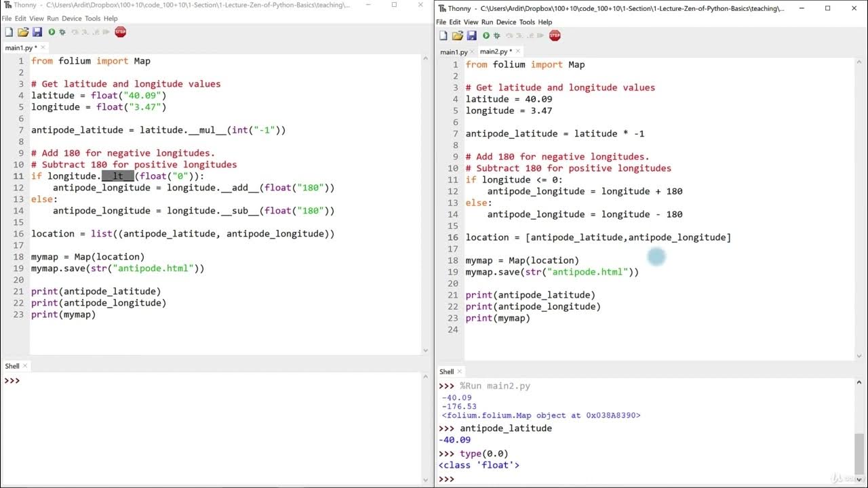The width and height of the screenshot is (868, 488).
Task: Click '<class 'float'>' output in right Shell
Action: pos(479,465)
